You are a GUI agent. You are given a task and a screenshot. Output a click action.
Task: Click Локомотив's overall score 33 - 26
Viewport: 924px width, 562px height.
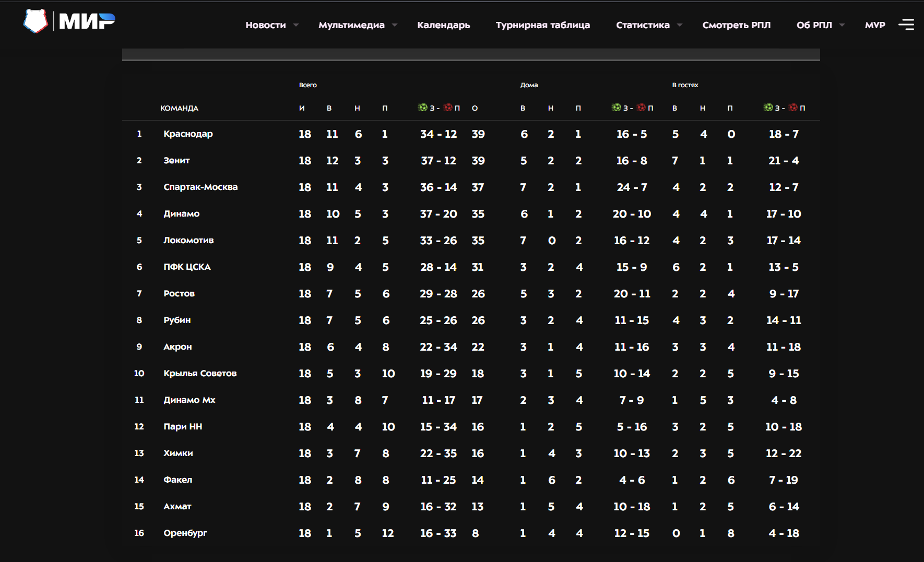click(439, 241)
